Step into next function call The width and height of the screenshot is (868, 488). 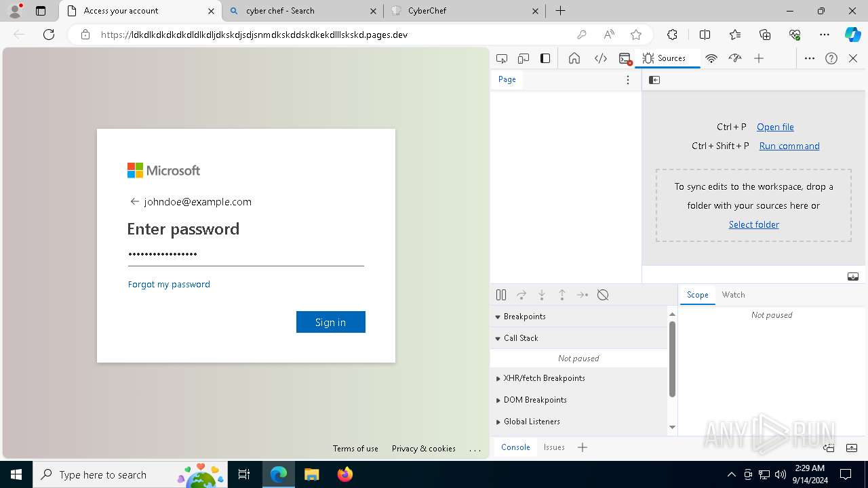tap(542, 295)
